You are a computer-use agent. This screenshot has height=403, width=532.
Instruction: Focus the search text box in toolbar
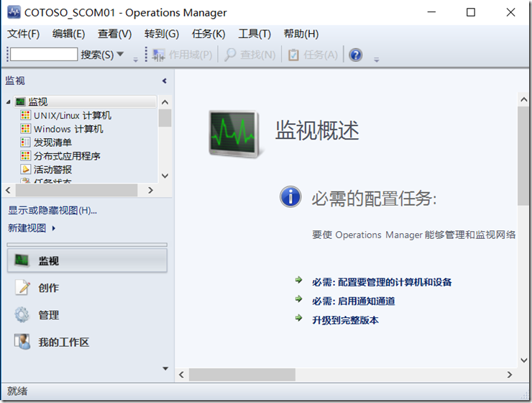point(44,54)
